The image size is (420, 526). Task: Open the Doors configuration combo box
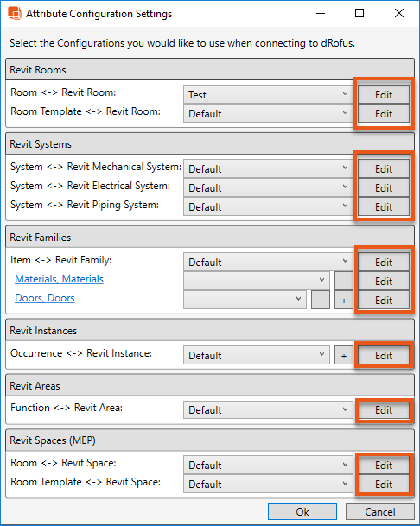(x=245, y=301)
